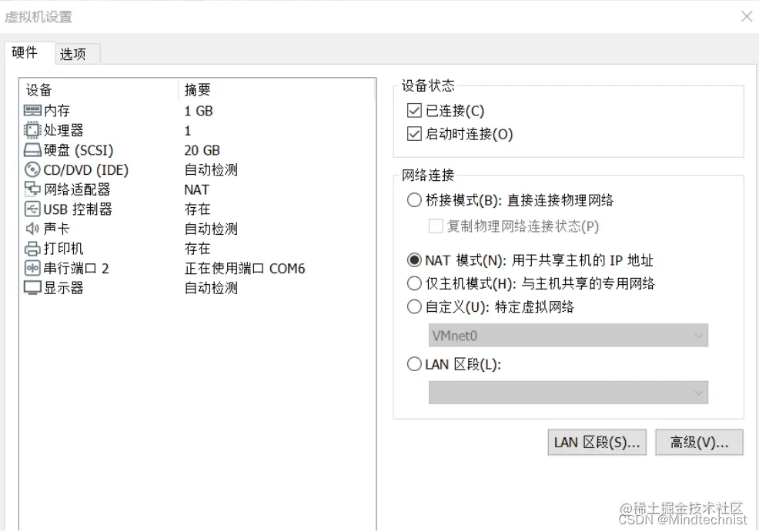The height and width of the screenshot is (532, 759).
Task: Check 复制物理网络连接状态(P) checkbox
Action: click(436, 226)
